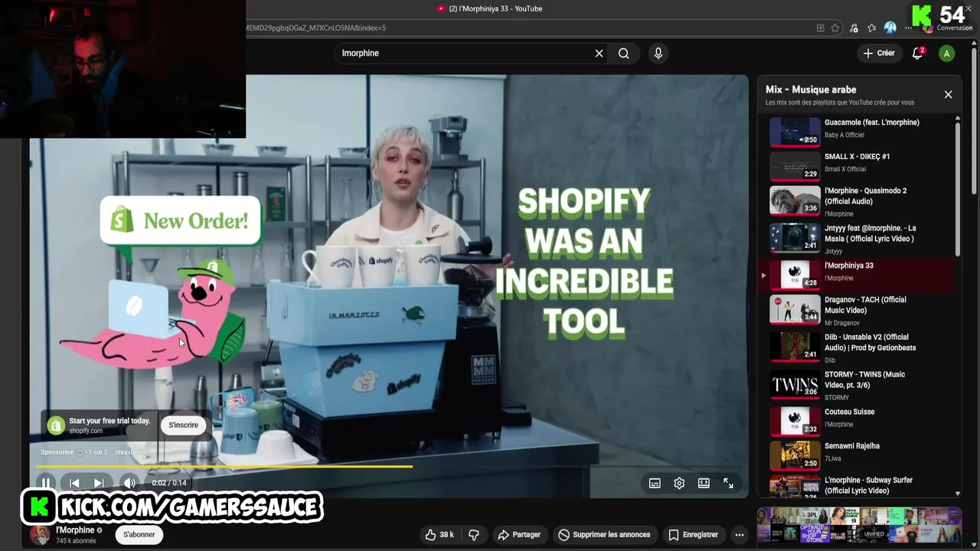Open the player settings gear

(x=679, y=483)
